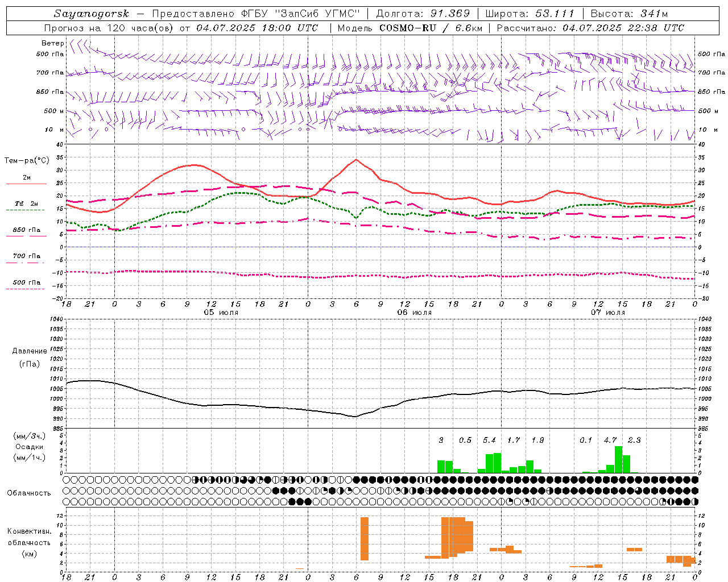Click the precipitation total "0.1"

pyautogui.click(x=586, y=440)
